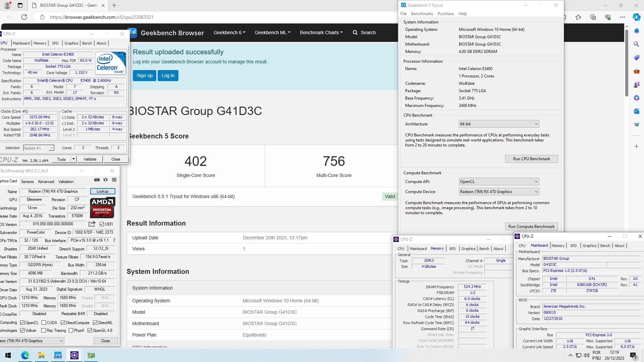Open the Outlook icon in the Edge sidebar
The width and height of the screenshot is (644, 362).
tap(636, 111)
